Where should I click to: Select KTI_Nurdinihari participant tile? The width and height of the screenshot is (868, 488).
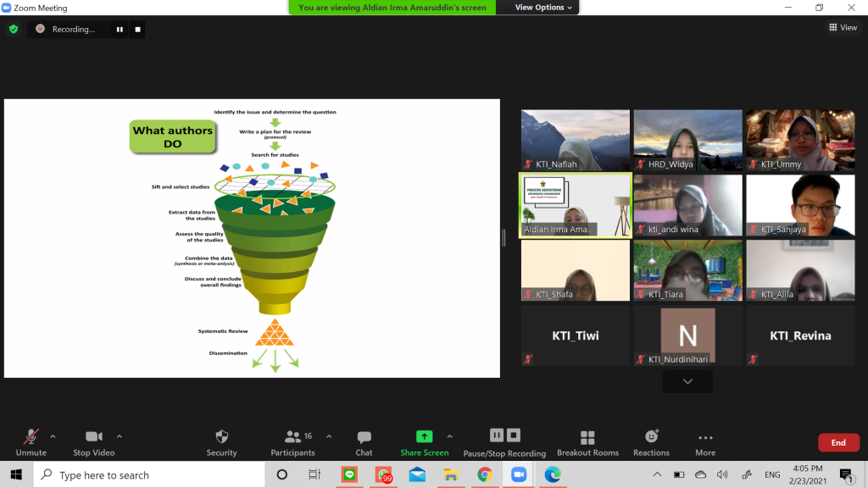point(687,335)
